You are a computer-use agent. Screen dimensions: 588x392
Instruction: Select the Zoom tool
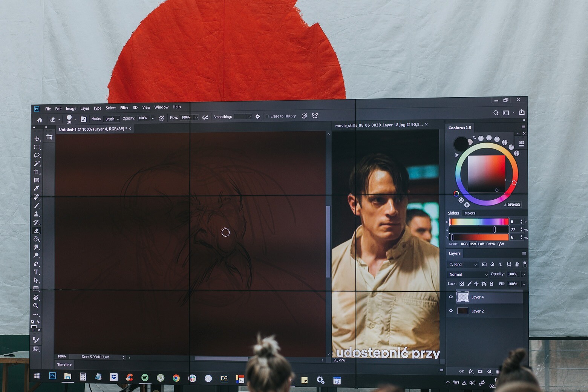point(36,306)
